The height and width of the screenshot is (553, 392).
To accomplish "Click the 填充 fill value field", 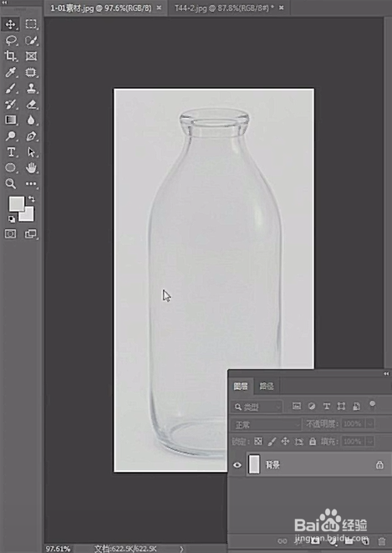I will tap(354, 442).
